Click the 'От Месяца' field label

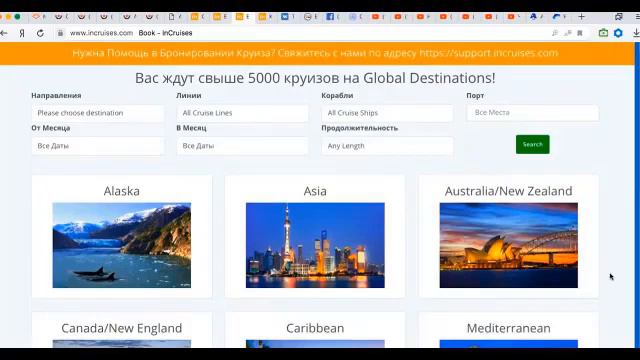(x=51, y=128)
